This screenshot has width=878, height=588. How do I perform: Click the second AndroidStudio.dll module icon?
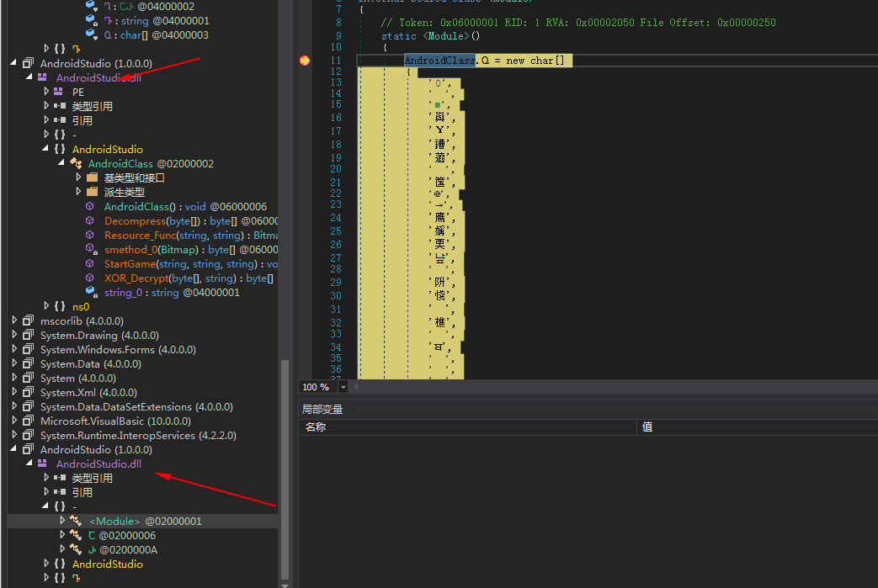tap(43, 464)
